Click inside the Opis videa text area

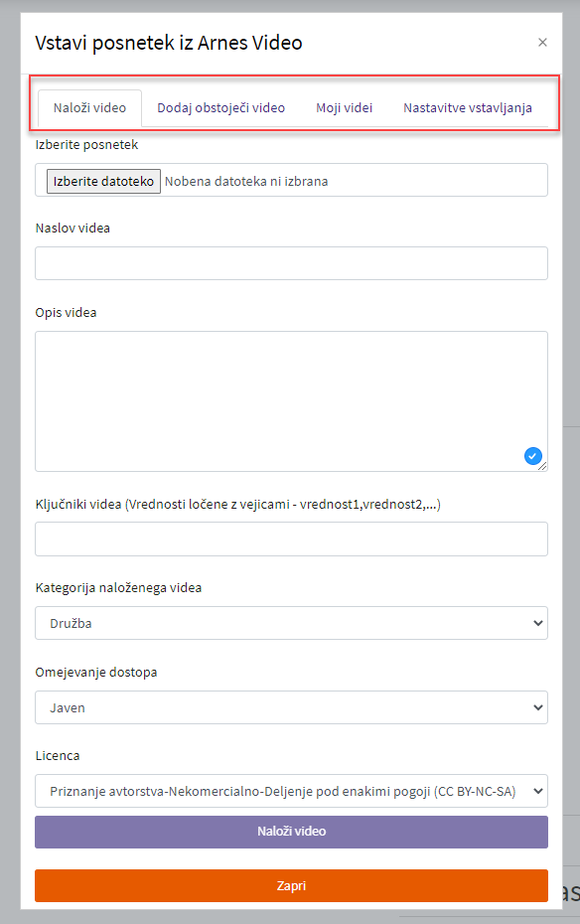tap(291, 400)
